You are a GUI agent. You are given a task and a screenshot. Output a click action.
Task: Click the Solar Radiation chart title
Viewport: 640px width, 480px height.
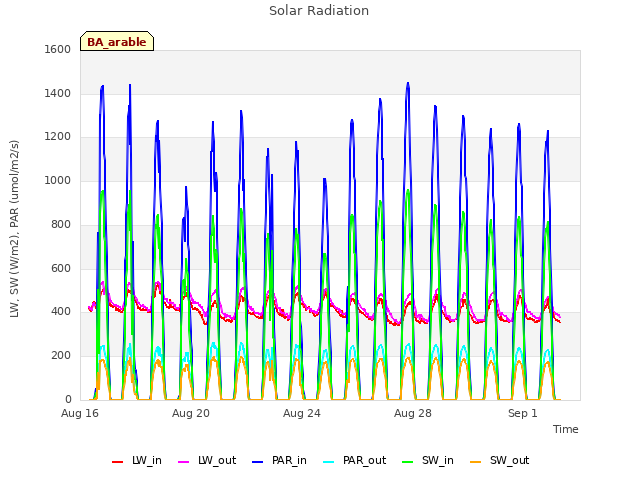pos(319,11)
